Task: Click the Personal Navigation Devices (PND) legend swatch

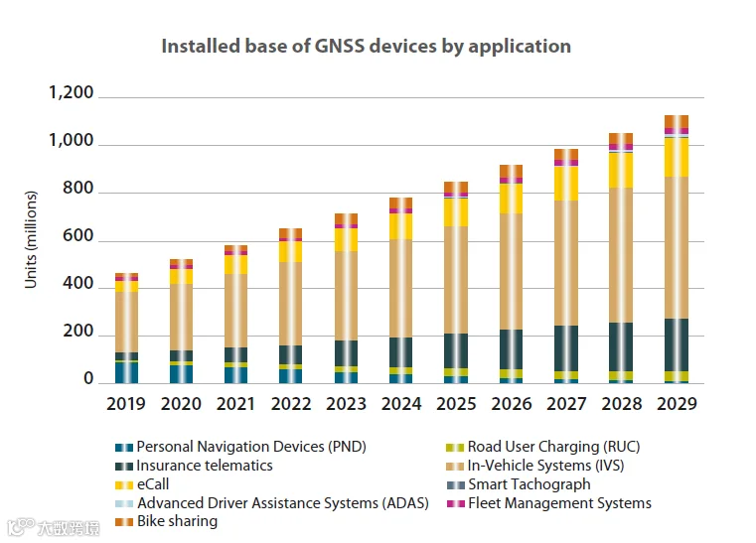Action: pyautogui.click(x=124, y=448)
